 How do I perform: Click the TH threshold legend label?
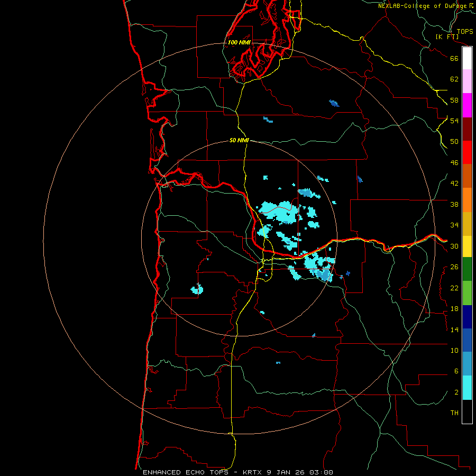pos(454,413)
